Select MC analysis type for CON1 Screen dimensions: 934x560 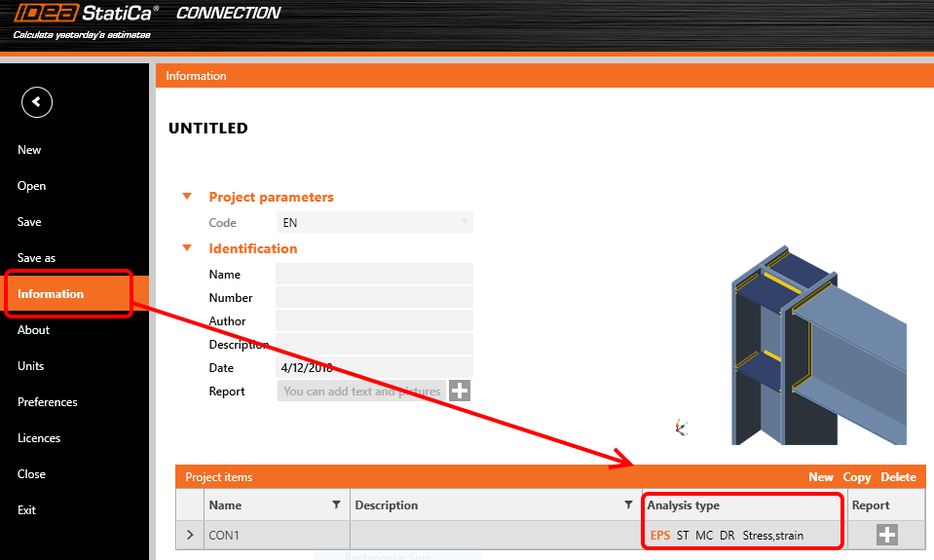704,535
